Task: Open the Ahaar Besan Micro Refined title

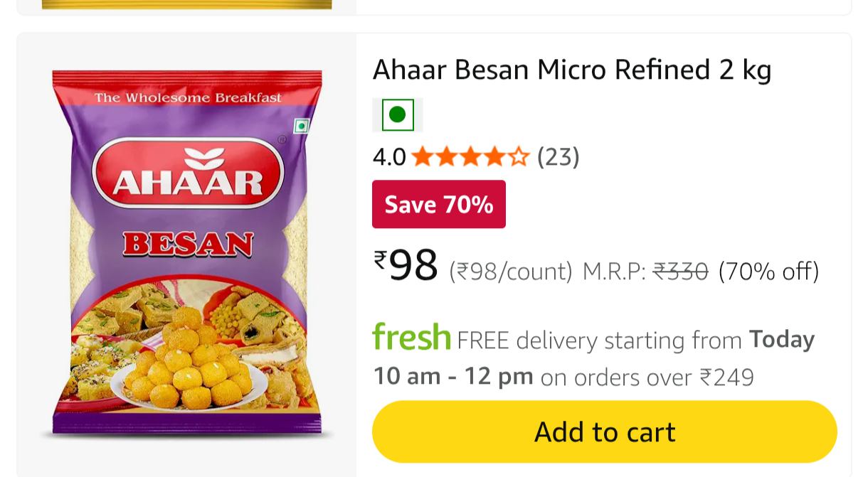Action: coord(572,70)
